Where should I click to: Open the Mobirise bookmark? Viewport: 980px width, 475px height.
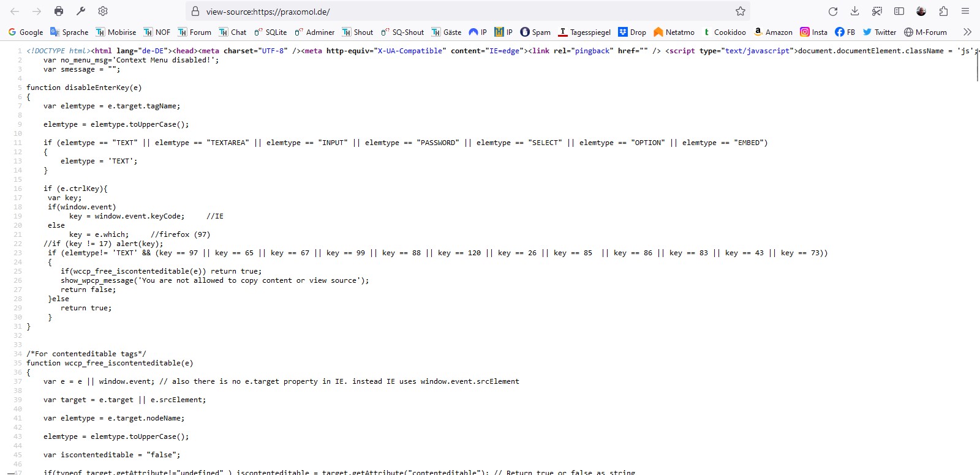(x=116, y=32)
